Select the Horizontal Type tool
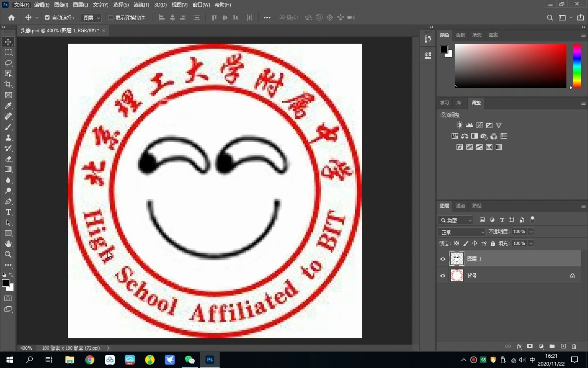Viewport: 588px width, 368px height. (8, 212)
